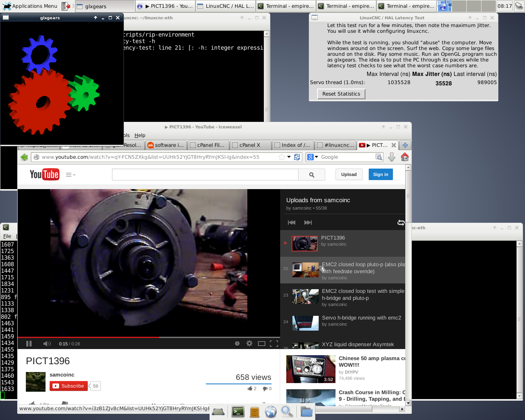Open the file manager drawer dock icon
Viewport: 525px width, 420px height.
pyautogui.click(x=255, y=412)
